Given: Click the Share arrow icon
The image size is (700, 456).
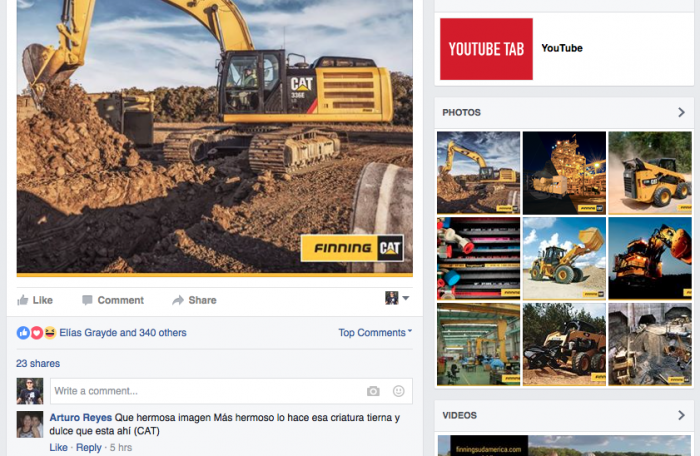Looking at the screenshot, I should [178, 300].
